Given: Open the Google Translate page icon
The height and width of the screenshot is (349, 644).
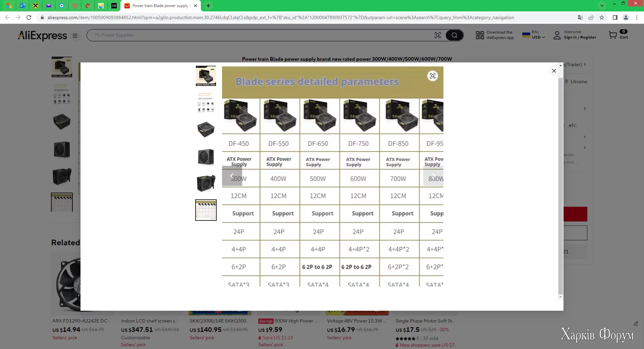Looking at the screenshot, I should click(580, 17).
